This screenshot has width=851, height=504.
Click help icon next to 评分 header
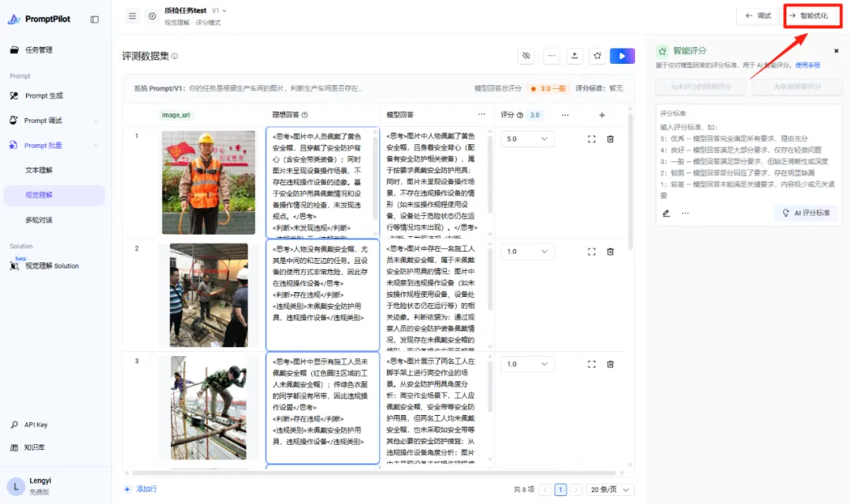point(520,115)
